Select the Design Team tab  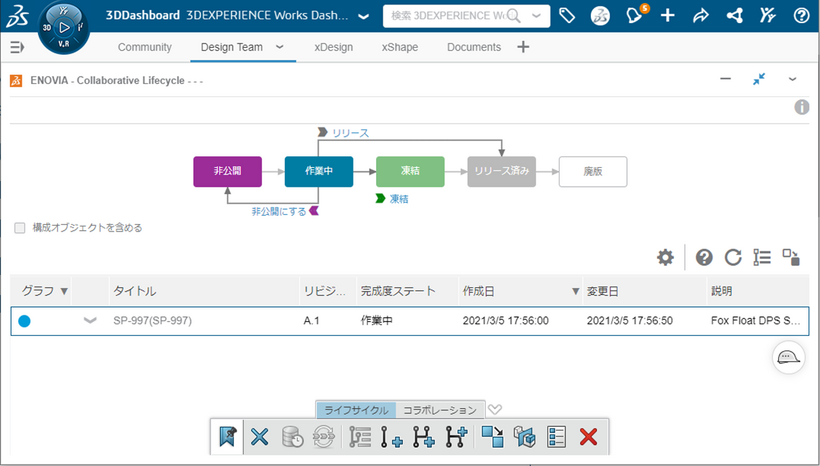232,47
